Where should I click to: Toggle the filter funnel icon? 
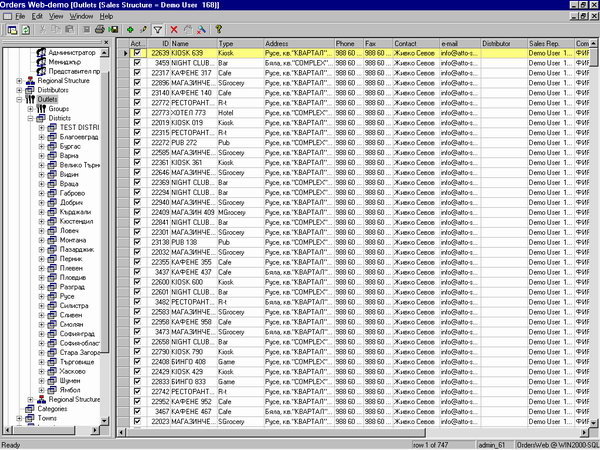[158, 29]
